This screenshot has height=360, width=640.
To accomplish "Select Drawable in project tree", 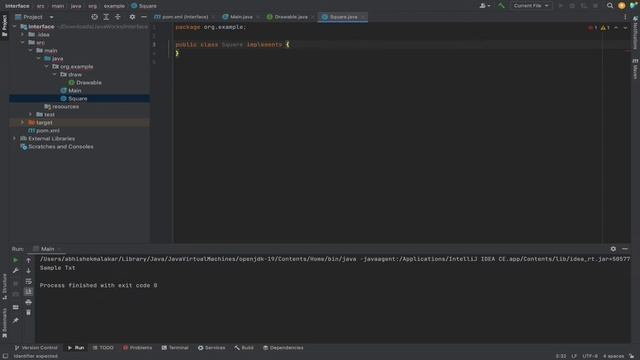I will (x=85, y=82).
